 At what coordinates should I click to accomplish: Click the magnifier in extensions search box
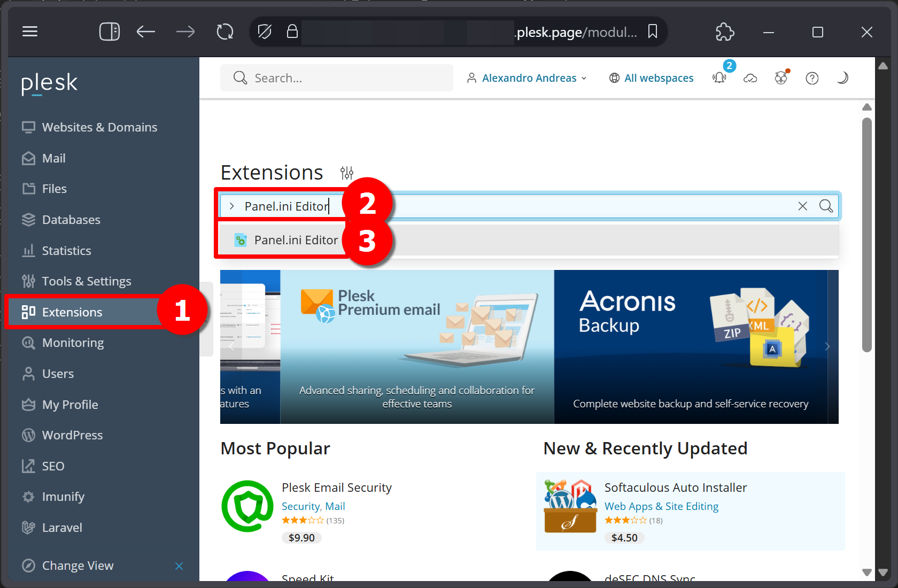[x=826, y=206]
